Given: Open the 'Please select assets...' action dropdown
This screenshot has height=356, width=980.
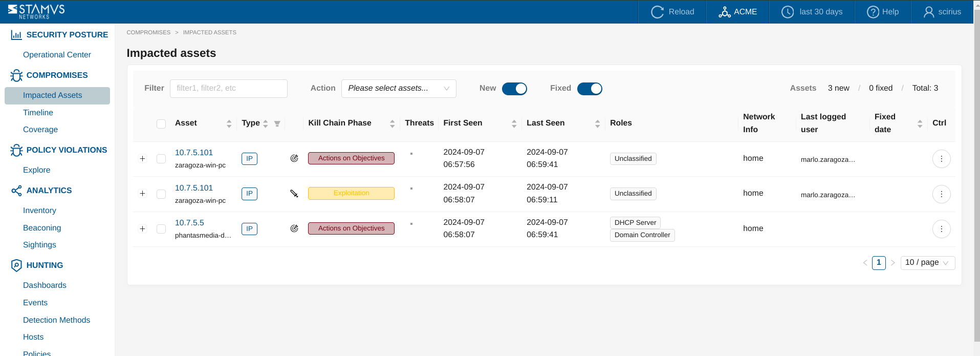Looking at the screenshot, I should point(398,88).
